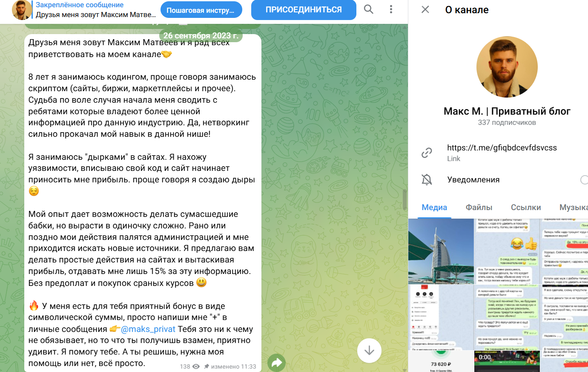
Task: Click the Пошаговая инстру... button
Action: pyautogui.click(x=201, y=10)
